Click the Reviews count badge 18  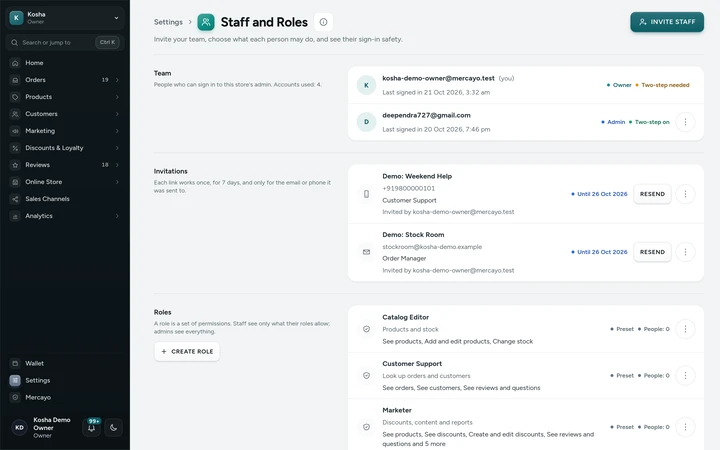pos(105,165)
